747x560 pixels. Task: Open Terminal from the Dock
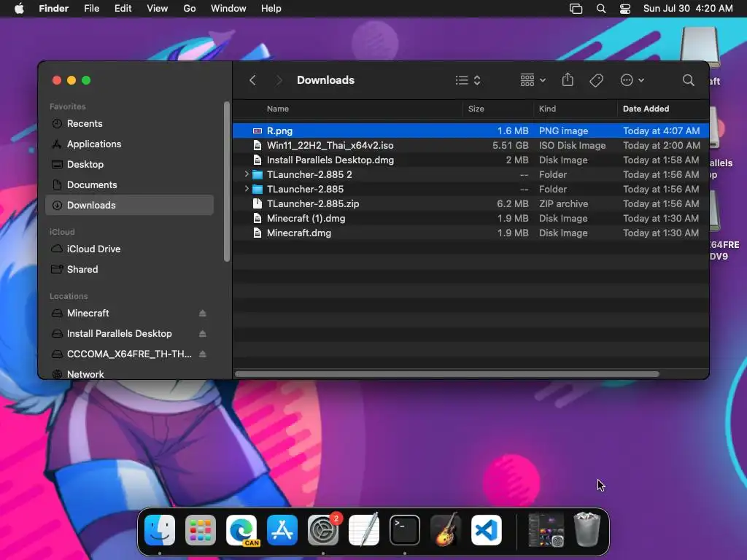(405, 530)
